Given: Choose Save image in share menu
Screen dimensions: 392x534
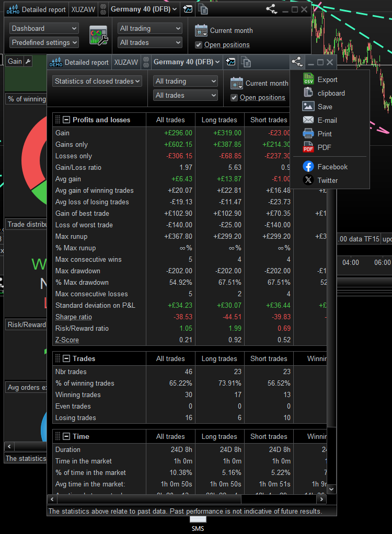Looking at the screenshot, I should click(317, 107).
